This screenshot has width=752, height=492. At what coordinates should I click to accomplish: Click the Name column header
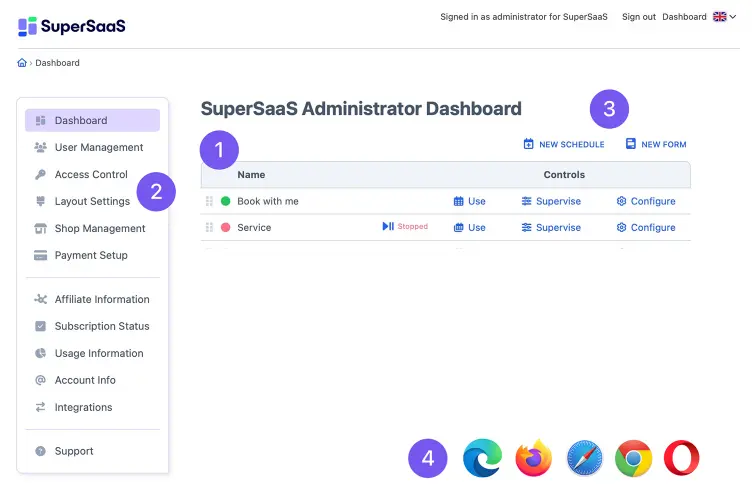pos(251,175)
